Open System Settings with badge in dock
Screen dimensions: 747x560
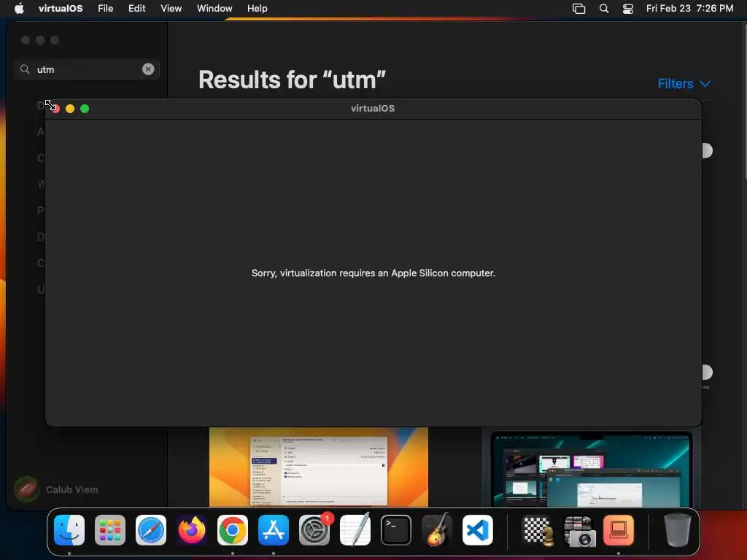pos(314,530)
